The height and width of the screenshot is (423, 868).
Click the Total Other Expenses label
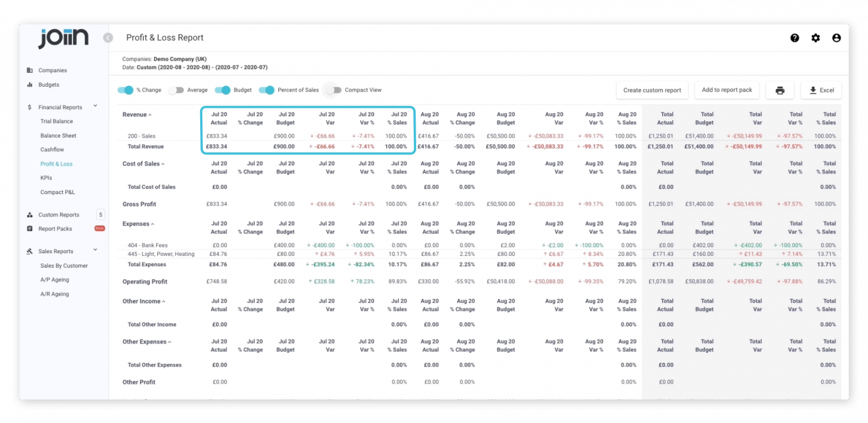click(155, 366)
